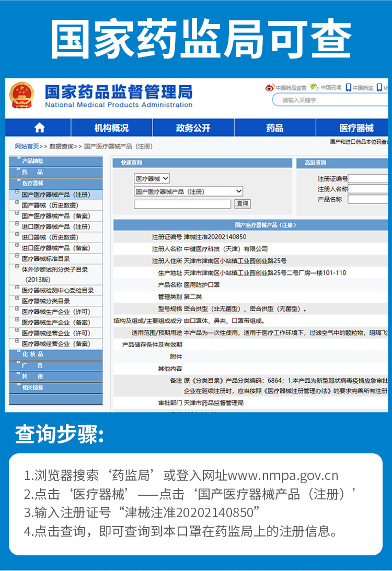Click 天津市津南区小站镇工业园创业路25号 address value

click(235, 261)
